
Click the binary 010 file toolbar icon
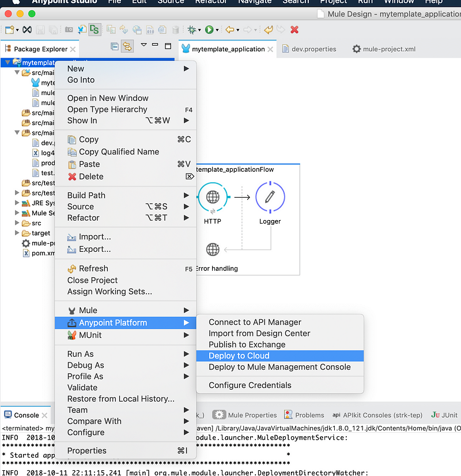pos(150,30)
